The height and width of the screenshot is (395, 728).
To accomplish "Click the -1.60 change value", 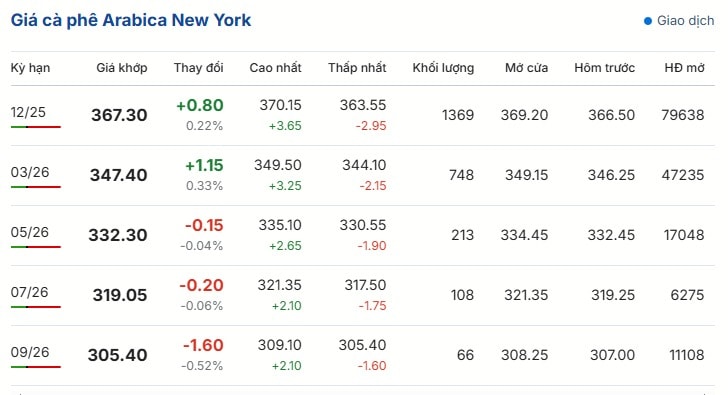I will click(203, 345).
